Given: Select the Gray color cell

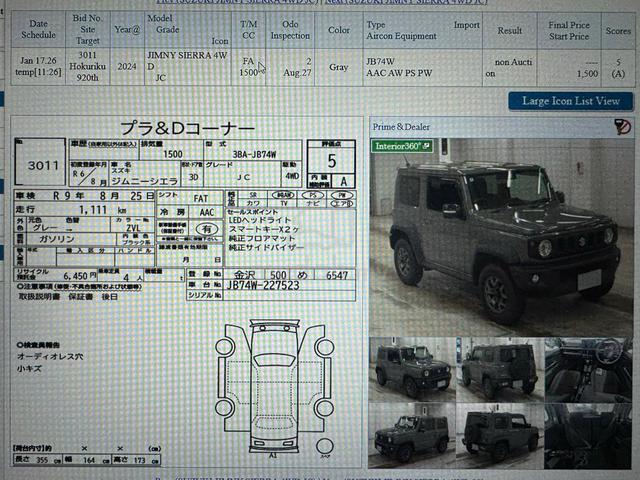Looking at the screenshot, I should [x=339, y=67].
